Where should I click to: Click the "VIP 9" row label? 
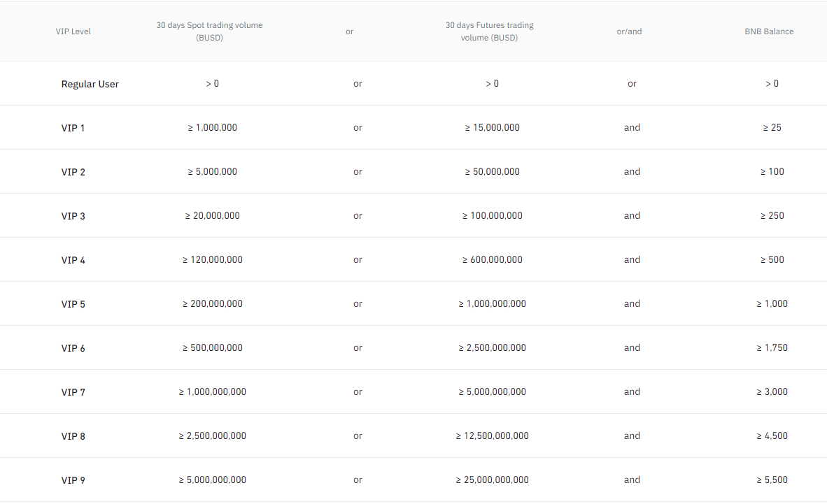(x=73, y=480)
